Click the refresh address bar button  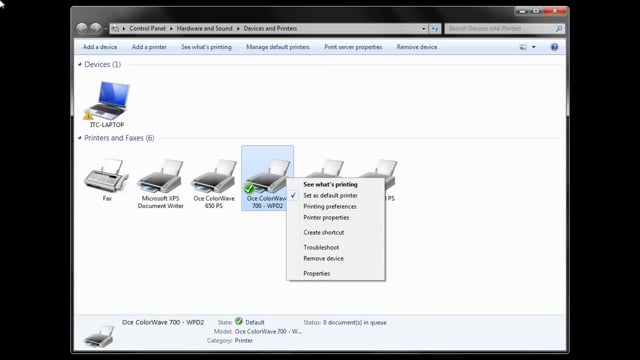[435, 29]
